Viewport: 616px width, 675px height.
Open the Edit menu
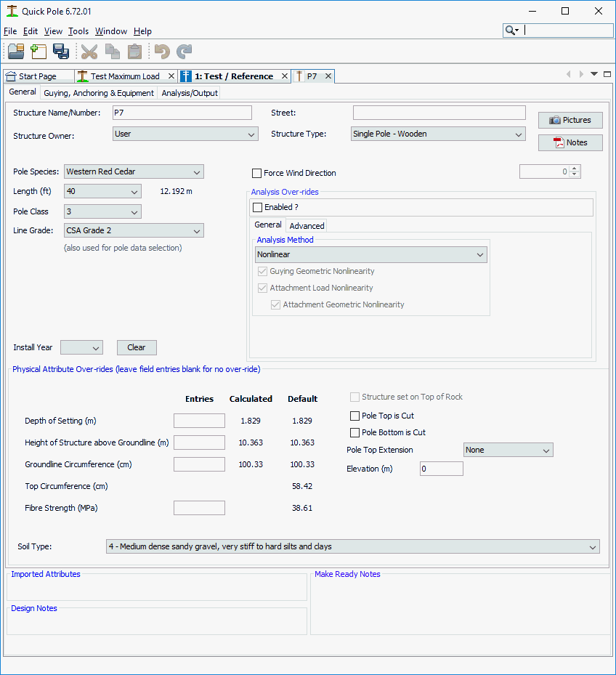pyautogui.click(x=30, y=31)
